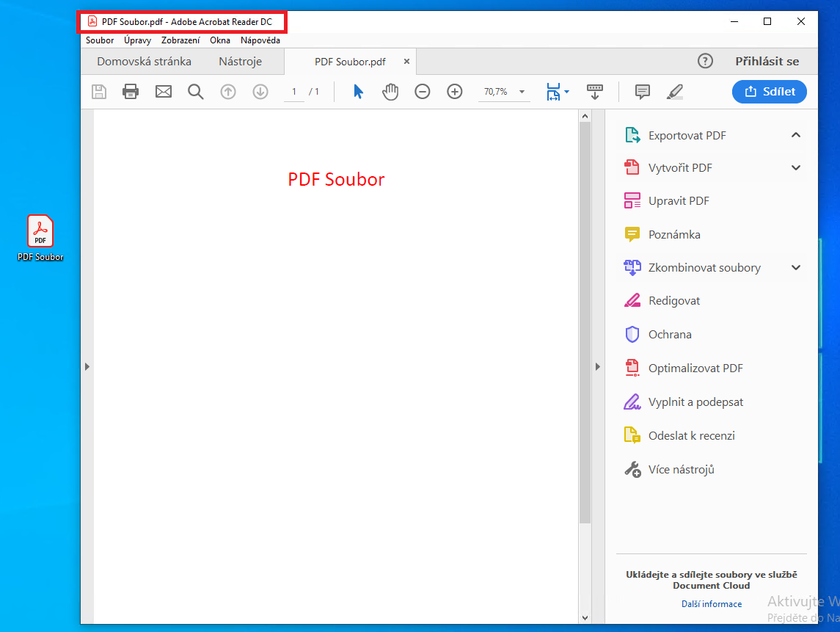Click the page number input field

pos(294,92)
